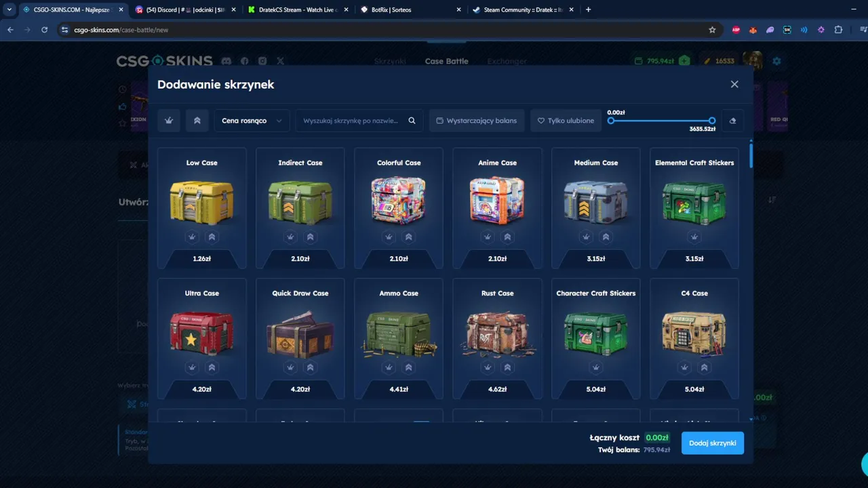Viewport: 868px width, 488px height.
Task: Open the Skrzynki menu in the site header
Action: [x=390, y=61]
